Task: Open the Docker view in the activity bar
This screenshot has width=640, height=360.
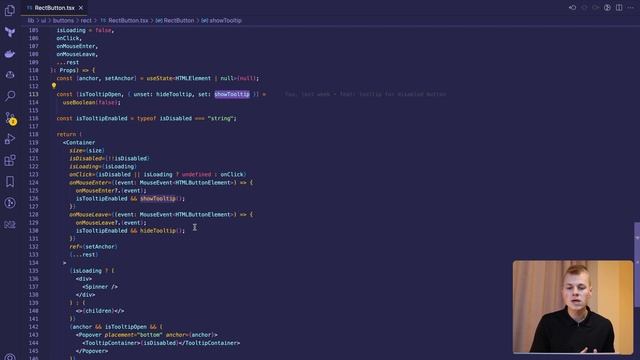Action: (x=10, y=54)
